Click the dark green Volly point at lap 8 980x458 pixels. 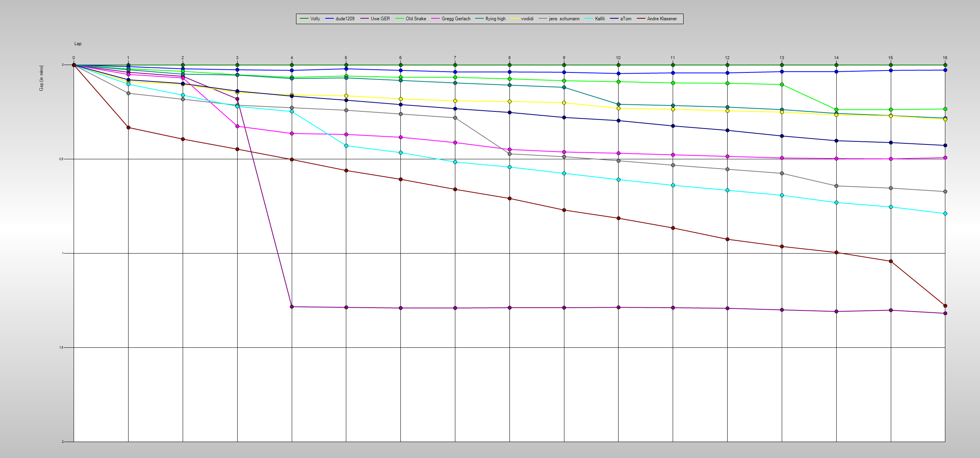[x=509, y=65]
